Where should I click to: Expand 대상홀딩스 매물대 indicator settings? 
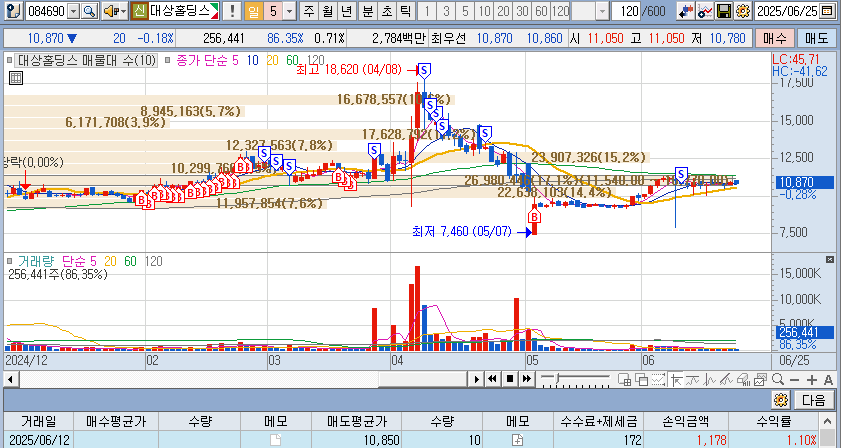tap(9, 60)
